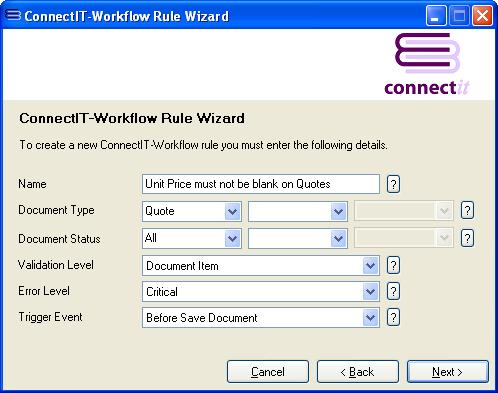498x393 pixels.
Task: Click the connectit logo image
Action: pos(427,64)
